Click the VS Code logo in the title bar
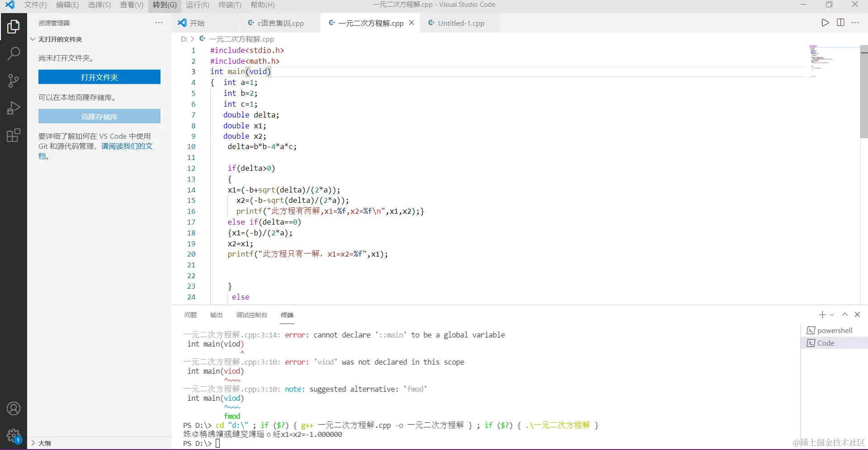This screenshot has height=450, width=868. pyautogui.click(x=10, y=5)
